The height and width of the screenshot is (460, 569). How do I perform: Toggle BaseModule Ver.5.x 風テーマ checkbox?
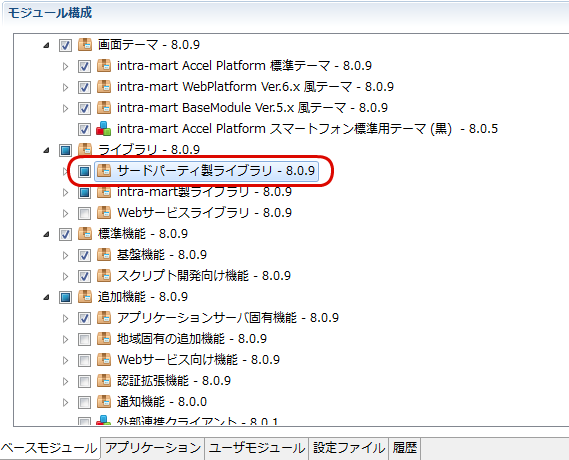pyautogui.click(x=84, y=108)
